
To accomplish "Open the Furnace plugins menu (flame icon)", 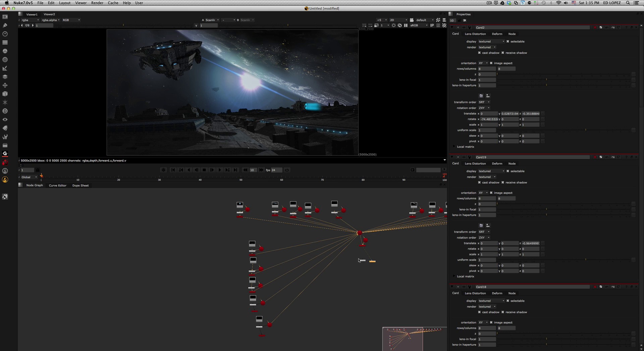I will (5, 180).
